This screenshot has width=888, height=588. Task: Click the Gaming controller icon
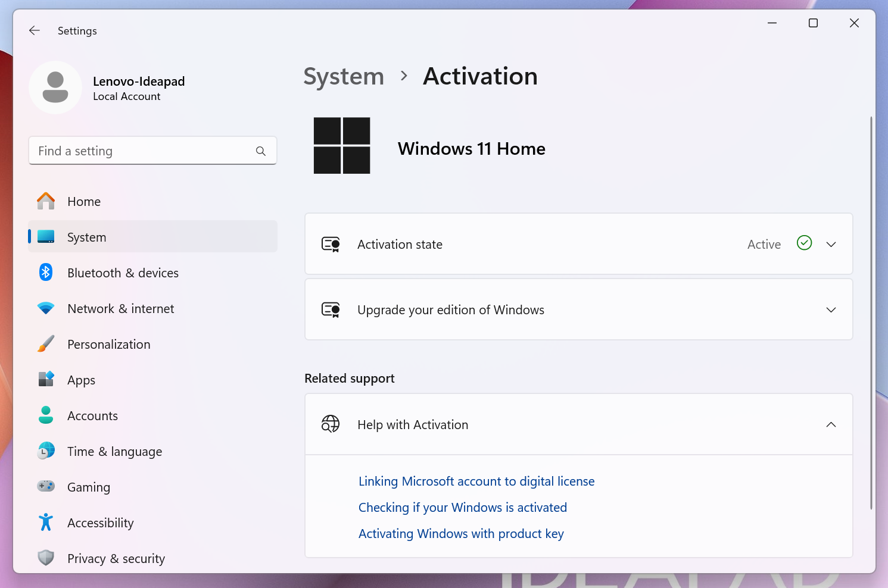[x=46, y=486]
